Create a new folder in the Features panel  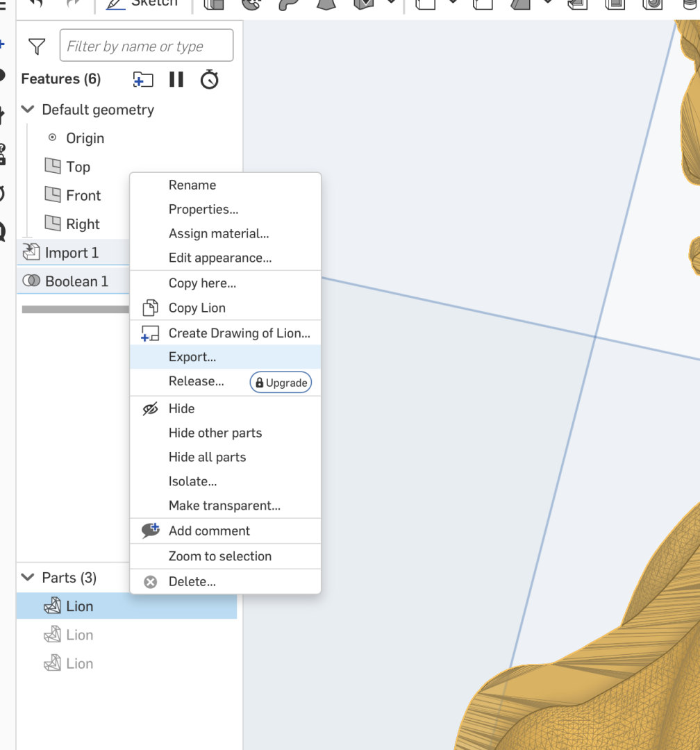(x=142, y=79)
